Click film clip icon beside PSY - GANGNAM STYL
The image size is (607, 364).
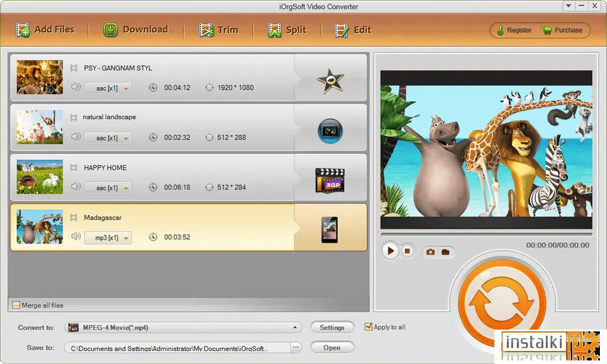[74, 68]
